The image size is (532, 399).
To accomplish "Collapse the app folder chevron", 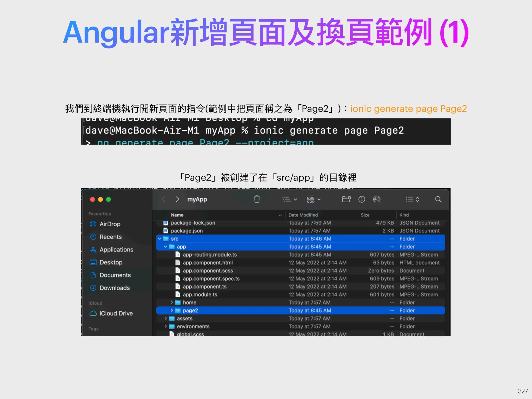I will click(165, 247).
